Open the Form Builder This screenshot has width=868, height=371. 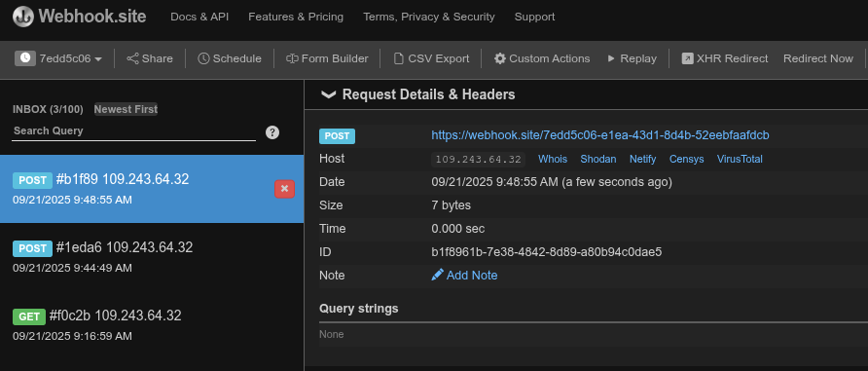click(x=327, y=58)
